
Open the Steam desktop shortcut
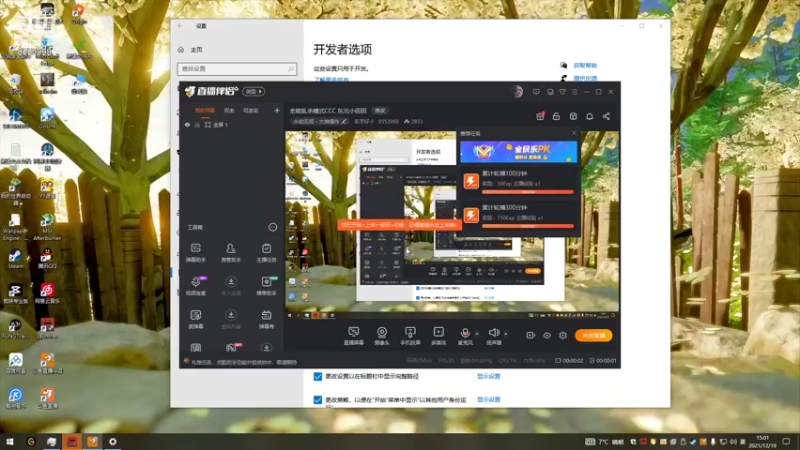(x=15, y=259)
